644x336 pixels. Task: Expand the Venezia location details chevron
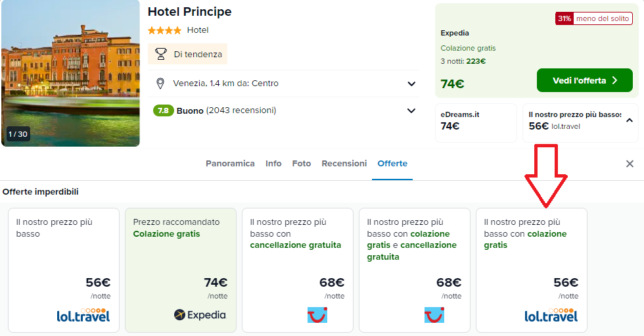(x=411, y=84)
